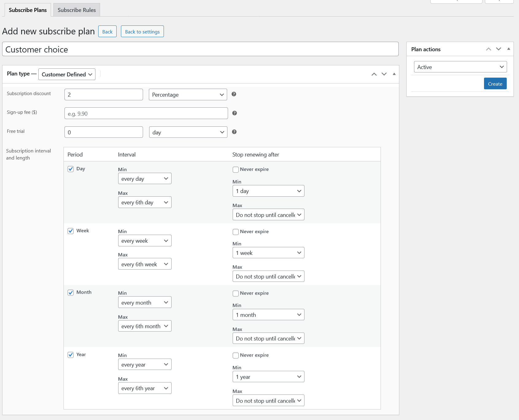
Task: Click Back to settings button
Action: pos(142,32)
